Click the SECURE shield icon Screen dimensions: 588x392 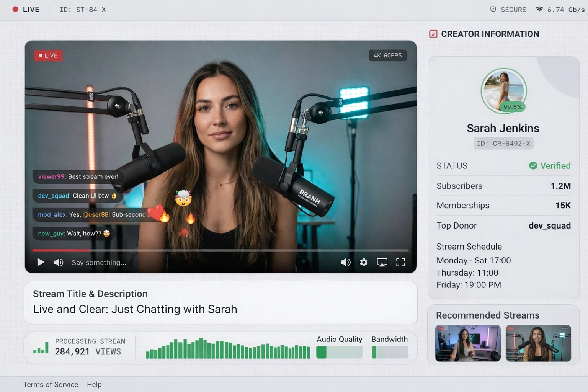click(493, 10)
